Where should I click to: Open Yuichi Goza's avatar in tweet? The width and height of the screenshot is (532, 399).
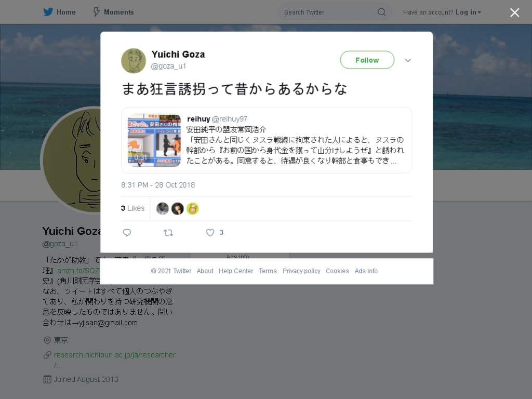[x=134, y=61]
